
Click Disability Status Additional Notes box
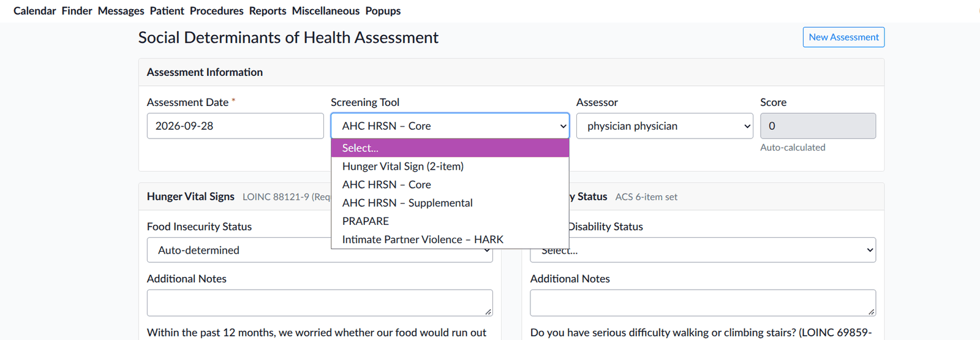tap(703, 303)
